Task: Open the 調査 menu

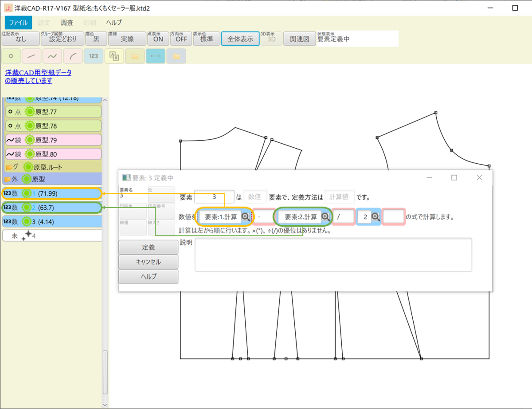Action: tap(67, 22)
